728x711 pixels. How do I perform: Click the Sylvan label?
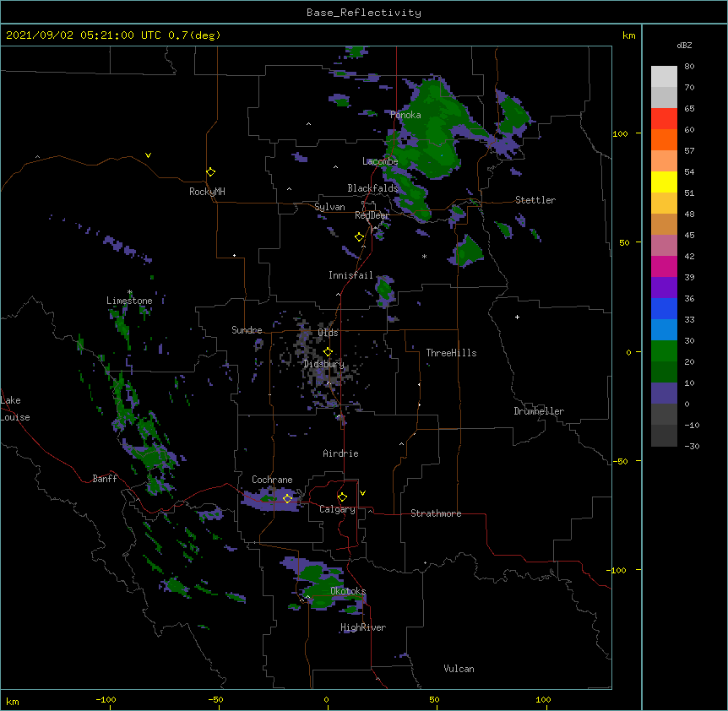coord(329,207)
